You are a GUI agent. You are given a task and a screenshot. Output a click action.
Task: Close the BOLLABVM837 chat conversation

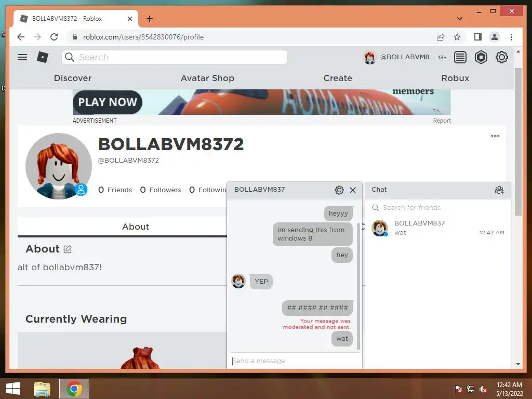coord(353,190)
